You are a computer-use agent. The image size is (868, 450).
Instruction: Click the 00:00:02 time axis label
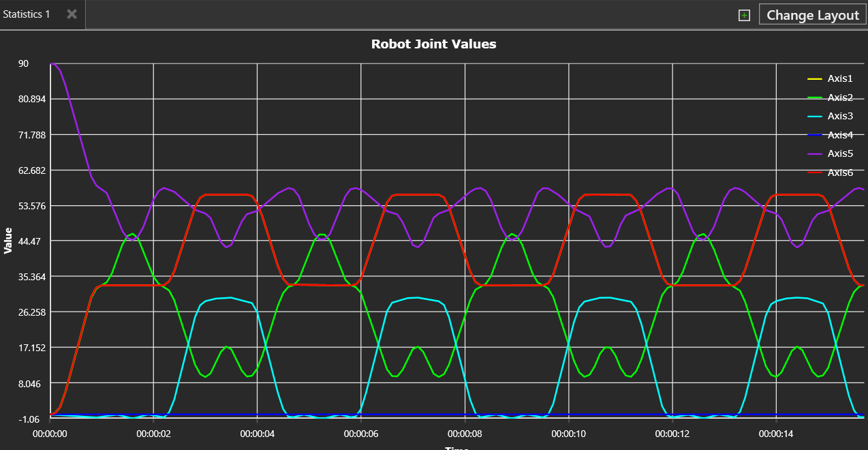tap(153, 433)
